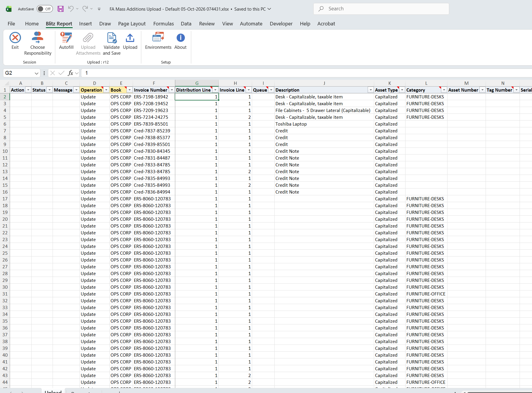Open the Action column filter dropdown
The width and height of the screenshot is (532, 393).
tap(28, 90)
